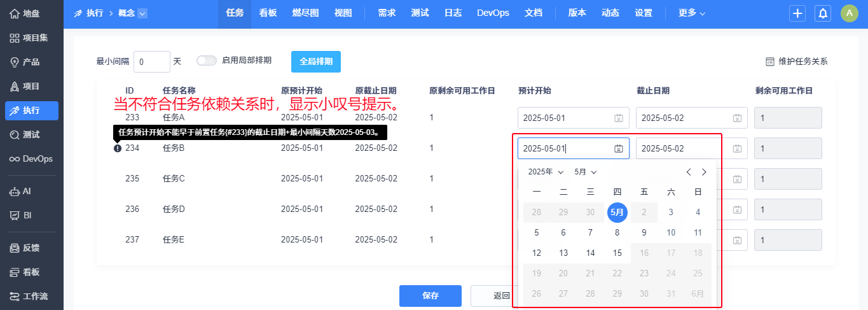Click 任务E name cell
Screen dimensions: 868x310
(x=174, y=240)
